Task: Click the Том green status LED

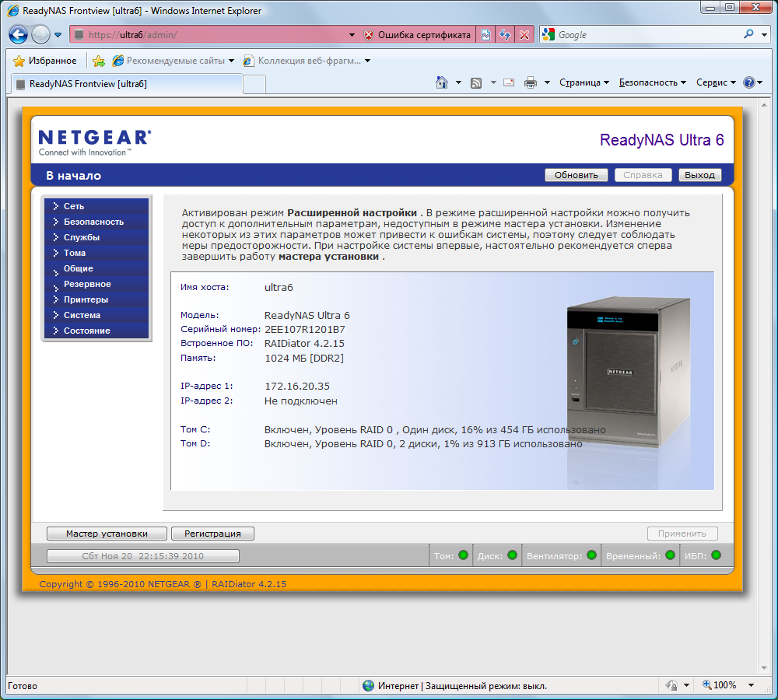Action: (463, 555)
